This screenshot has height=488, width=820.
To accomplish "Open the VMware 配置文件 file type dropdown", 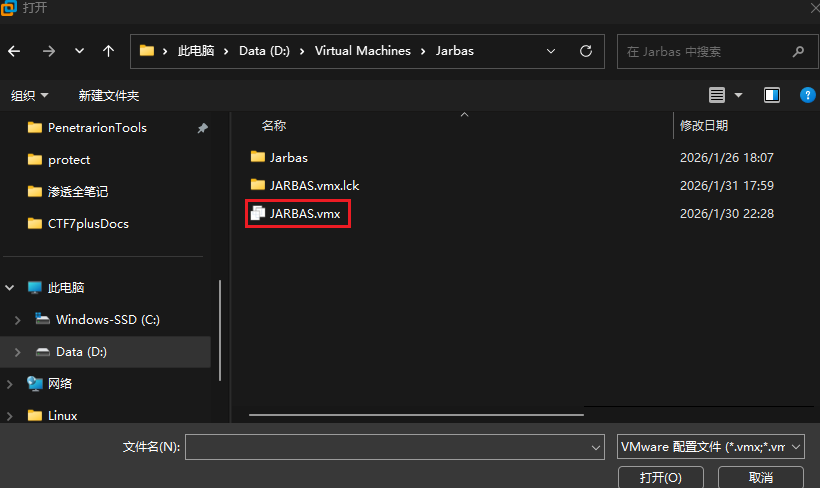I will (x=711, y=447).
